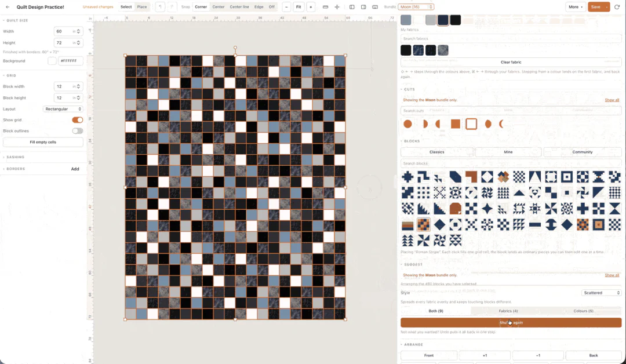This screenshot has width=626, height=364.
Task: Select the gibbous oval cut shape
Action: pos(487,123)
